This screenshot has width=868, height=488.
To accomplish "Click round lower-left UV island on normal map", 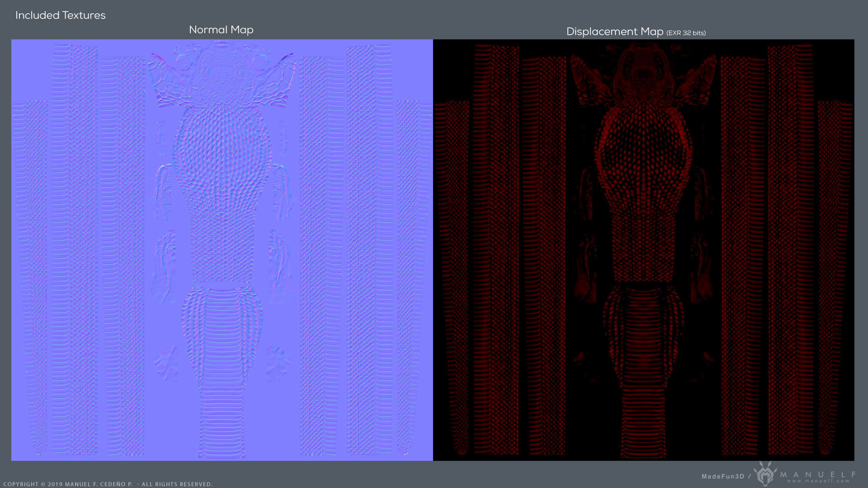I will pyautogui.click(x=166, y=363).
